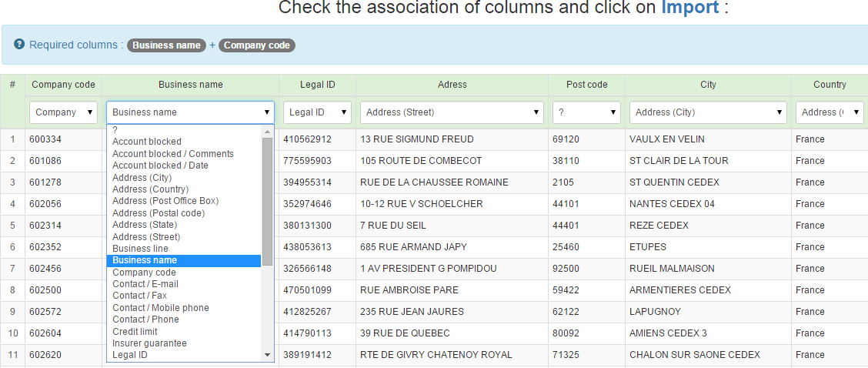Click the 'Business name' required column badge
The height and width of the screenshot is (368, 868).
point(166,45)
